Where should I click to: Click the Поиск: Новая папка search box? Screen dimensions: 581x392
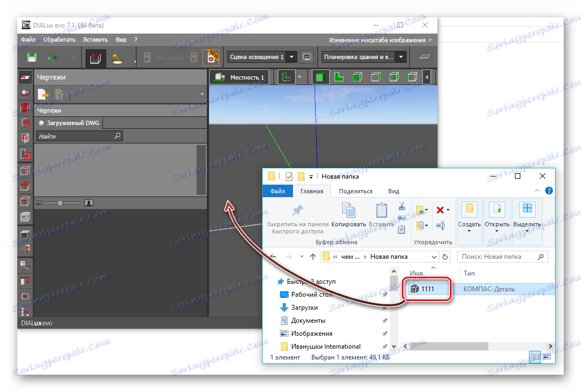pyautogui.click(x=502, y=257)
